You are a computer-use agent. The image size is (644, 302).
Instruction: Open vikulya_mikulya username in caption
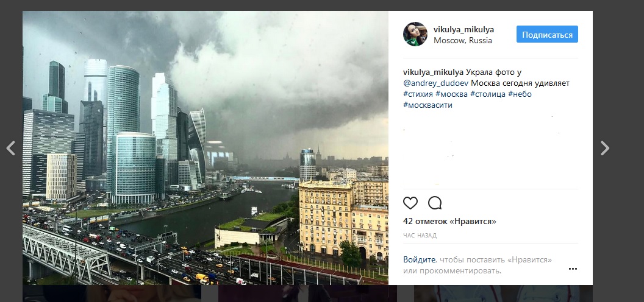(434, 72)
